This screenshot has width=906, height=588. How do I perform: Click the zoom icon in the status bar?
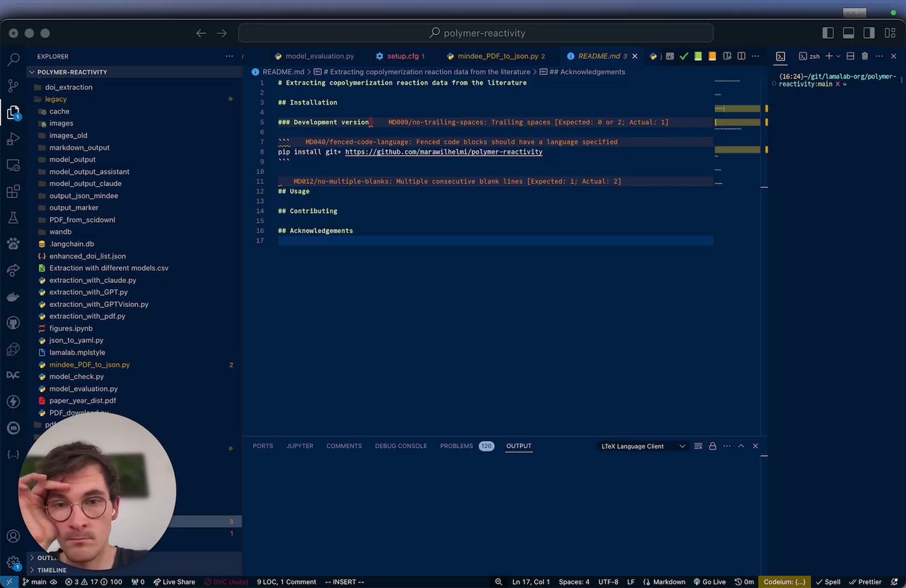498,582
